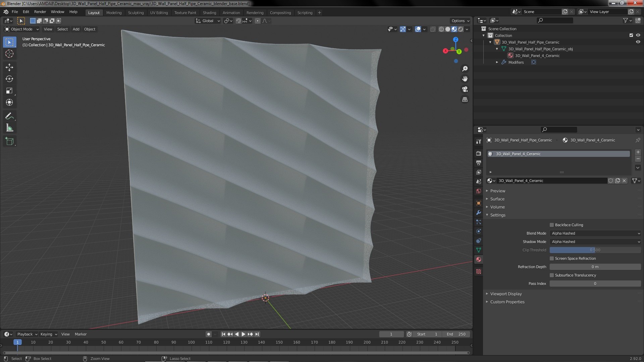
Task: Select the Select Box tool
Action: coord(9,42)
